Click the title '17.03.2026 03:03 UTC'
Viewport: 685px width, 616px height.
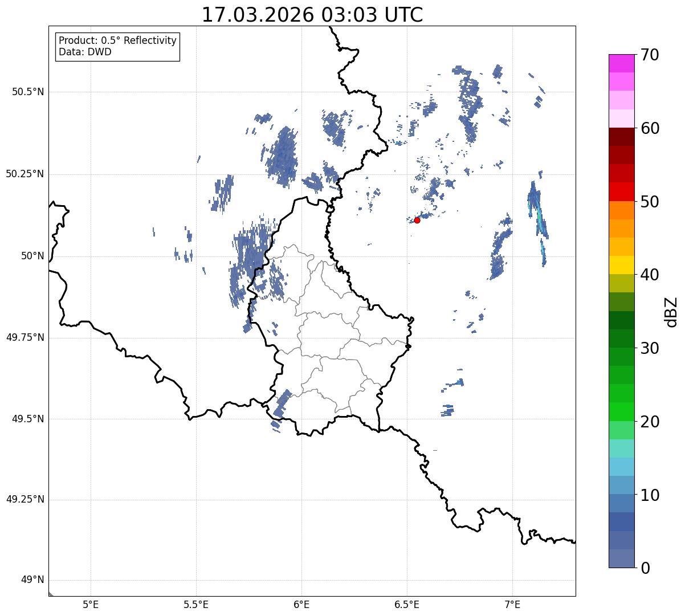(312, 15)
